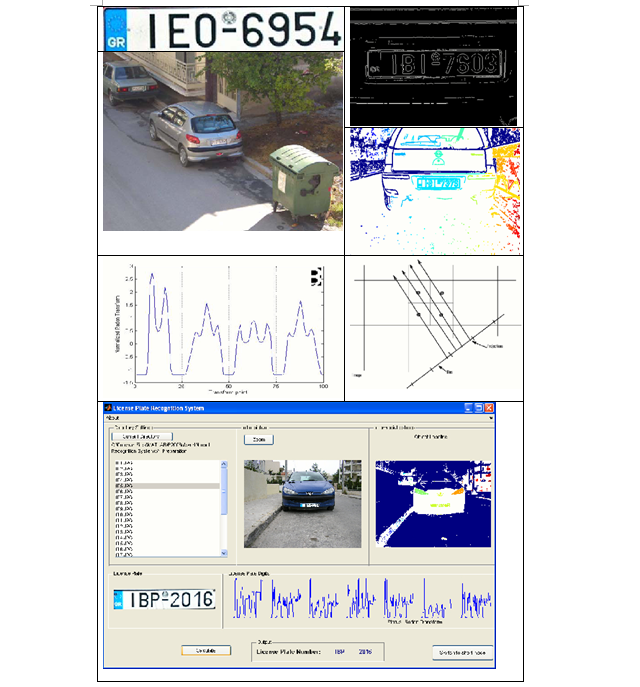Click the IBP-2016 license plate image
The height and width of the screenshot is (687, 640).
(163, 599)
